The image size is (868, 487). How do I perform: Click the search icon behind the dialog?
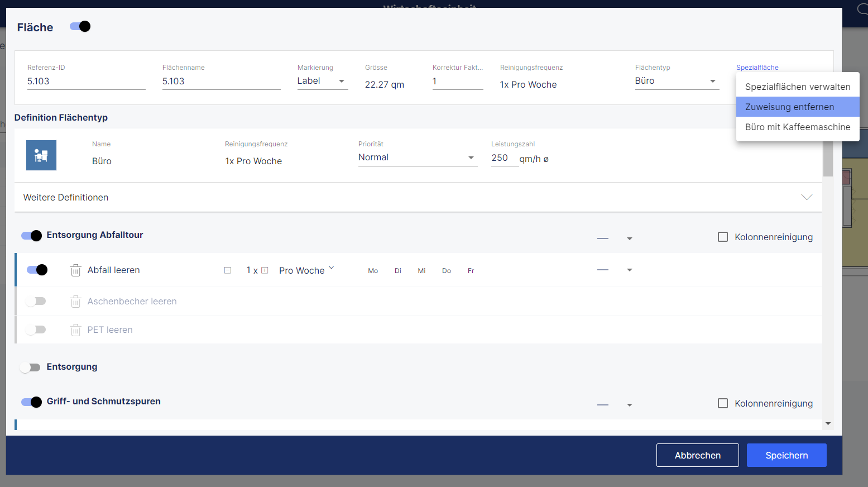coord(862,8)
